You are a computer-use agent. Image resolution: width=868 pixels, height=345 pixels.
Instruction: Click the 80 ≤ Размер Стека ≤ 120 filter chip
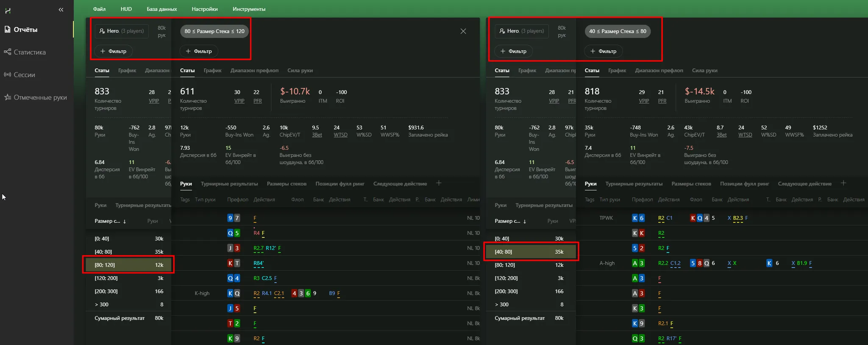point(214,31)
